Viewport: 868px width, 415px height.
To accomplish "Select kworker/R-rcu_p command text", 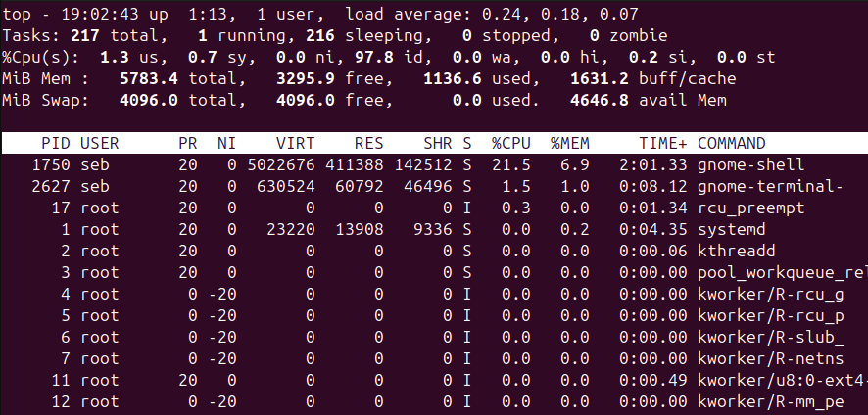I will pyautogui.click(x=770, y=316).
